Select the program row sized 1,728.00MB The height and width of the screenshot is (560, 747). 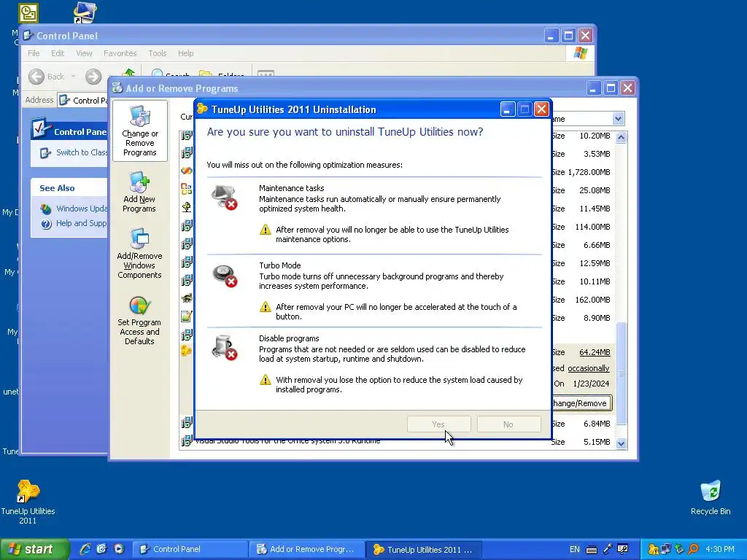398,172
